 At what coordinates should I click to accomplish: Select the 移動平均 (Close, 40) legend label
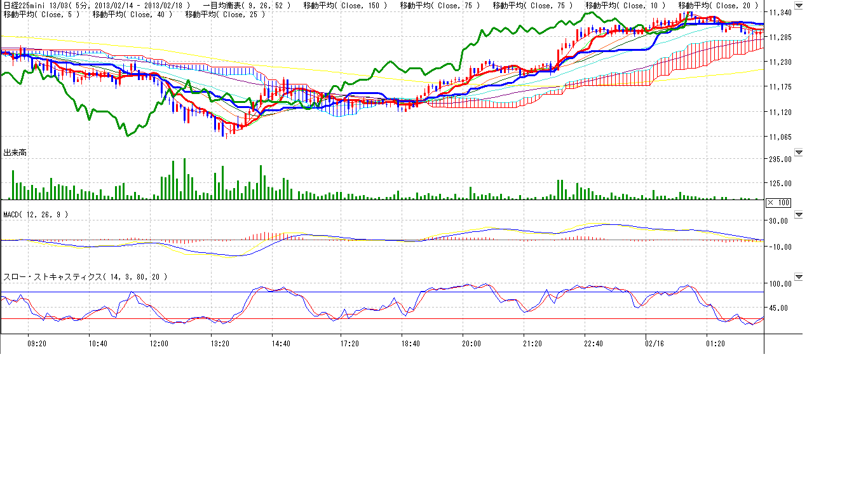(132, 15)
